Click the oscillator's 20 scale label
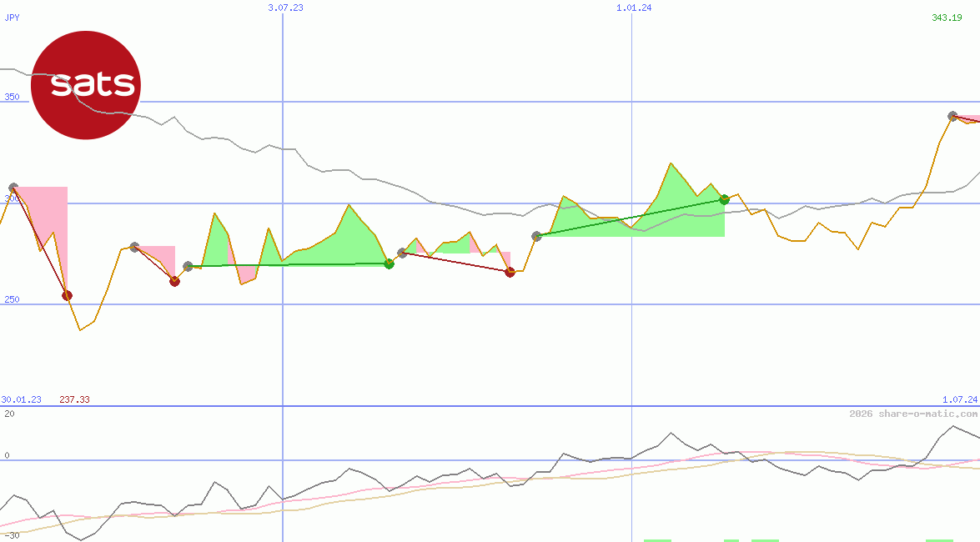 click(8, 414)
